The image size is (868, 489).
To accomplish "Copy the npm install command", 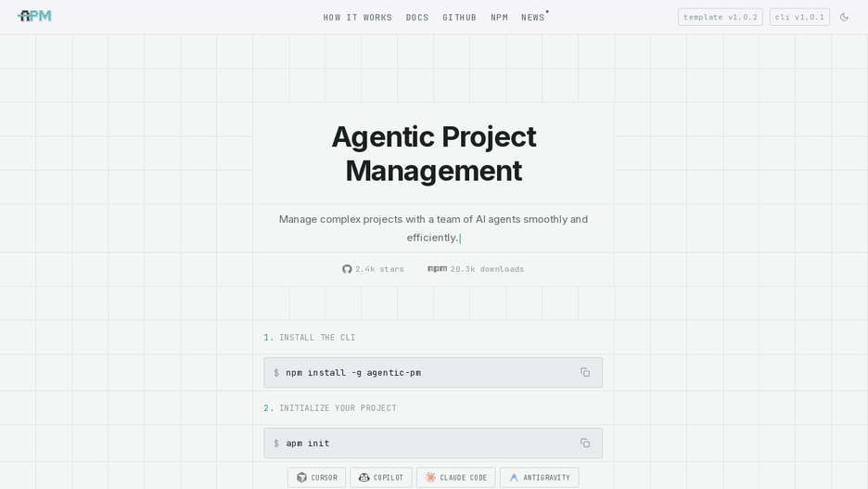I will coord(585,372).
